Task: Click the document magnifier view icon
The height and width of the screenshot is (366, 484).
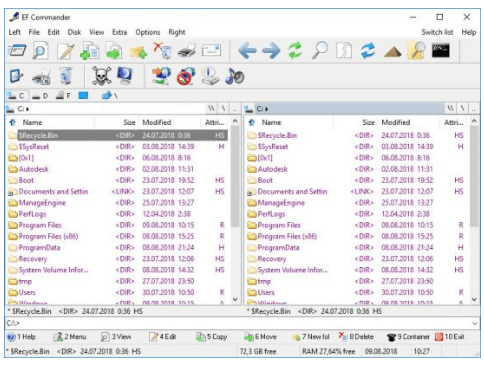Action: click(x=40, y=51)
